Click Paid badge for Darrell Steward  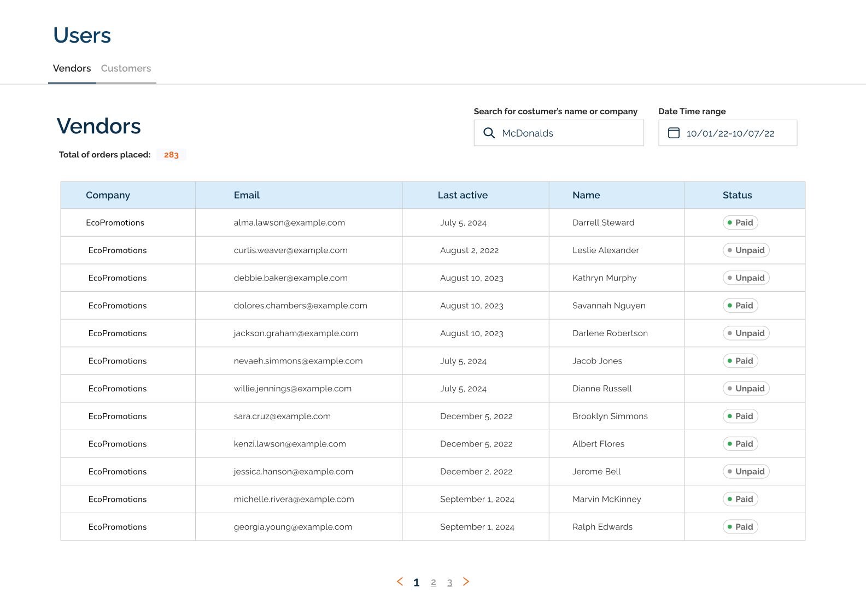[x=740, y=222]
